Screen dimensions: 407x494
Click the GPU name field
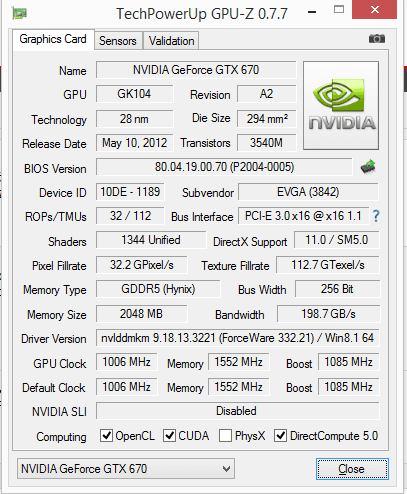tap(196, 70)
